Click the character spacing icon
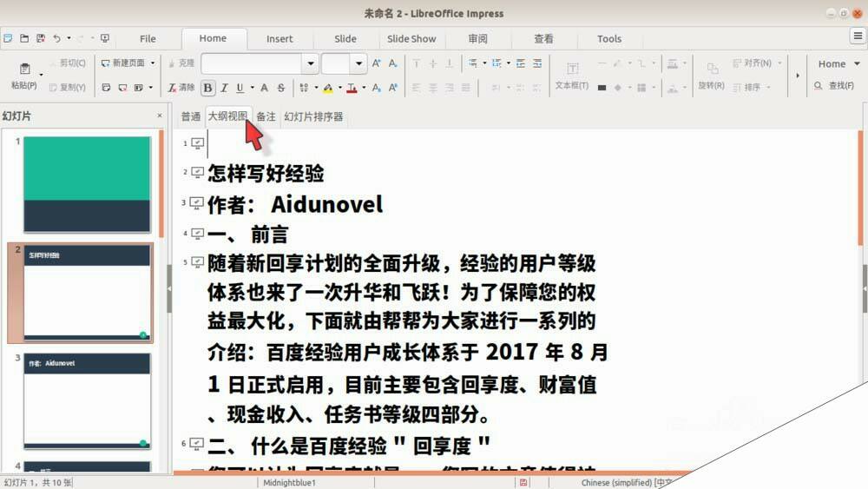 [304, 88]
